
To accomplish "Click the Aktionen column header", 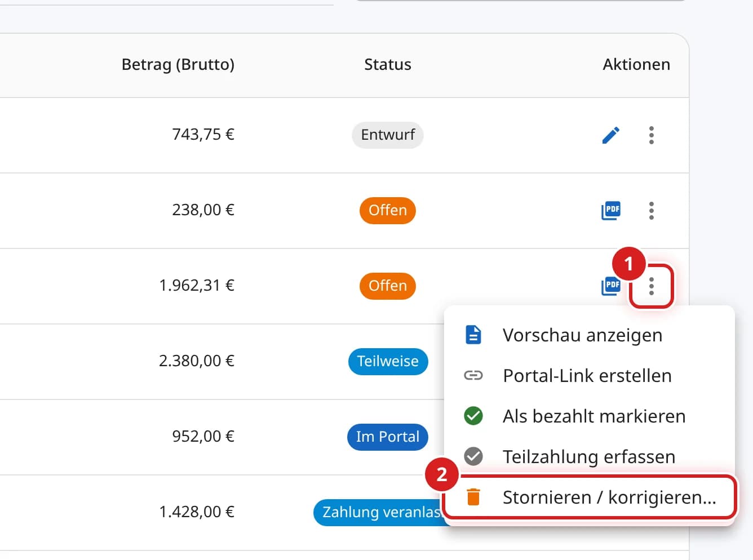I will tap(636, 65).
